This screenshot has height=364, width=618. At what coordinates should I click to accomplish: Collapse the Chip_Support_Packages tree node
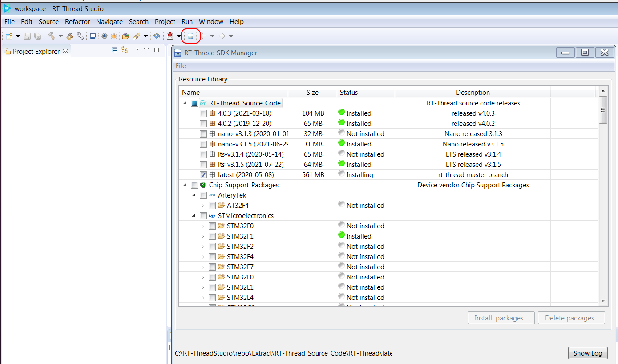(185, 185)
